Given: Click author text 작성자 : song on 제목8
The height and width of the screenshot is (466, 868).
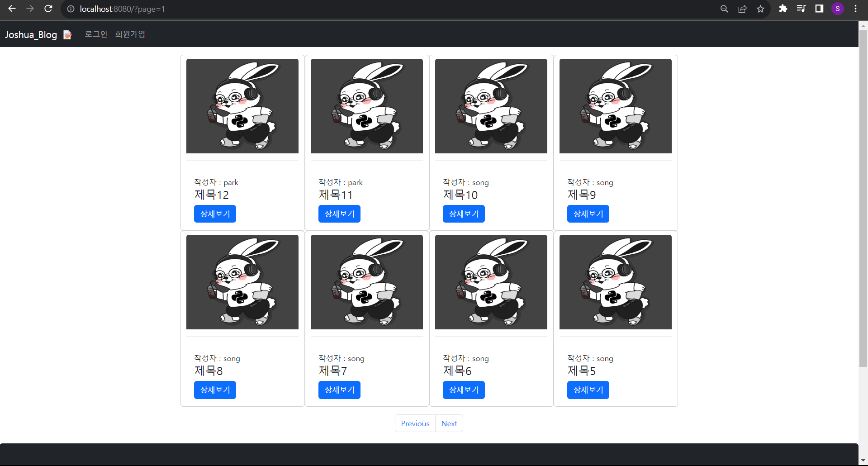Looking at the screenshot, I should [217, 358].
